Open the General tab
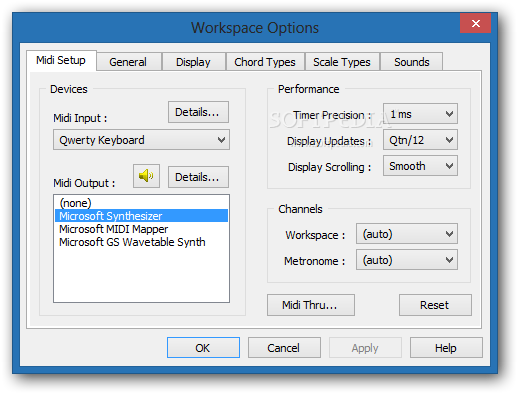 [128, 62]
